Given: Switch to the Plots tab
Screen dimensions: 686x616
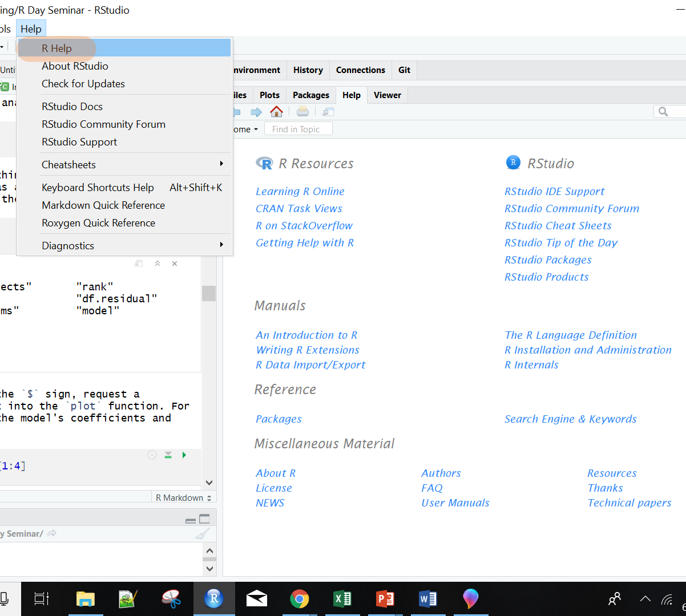Looking at the screenshot, I should click(x=270, y=95).
